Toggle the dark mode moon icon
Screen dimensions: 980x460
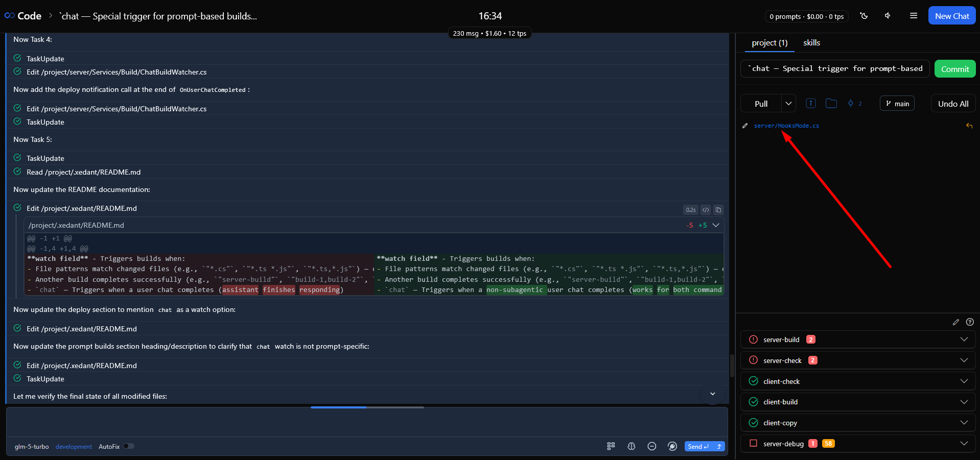(864, 16)
